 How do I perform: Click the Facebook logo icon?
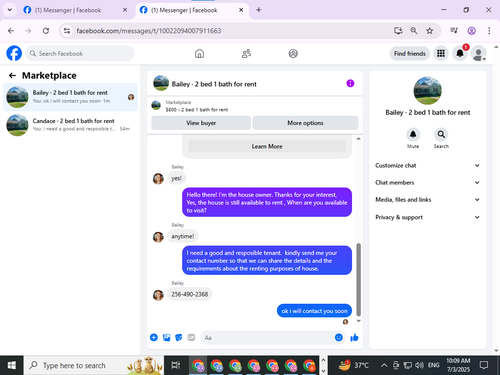click(x=14, y=53)
